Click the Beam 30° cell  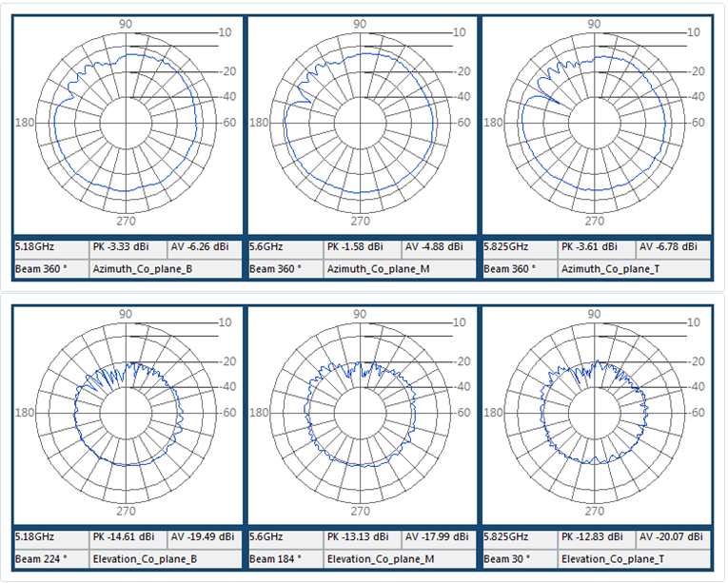point(519,558)
